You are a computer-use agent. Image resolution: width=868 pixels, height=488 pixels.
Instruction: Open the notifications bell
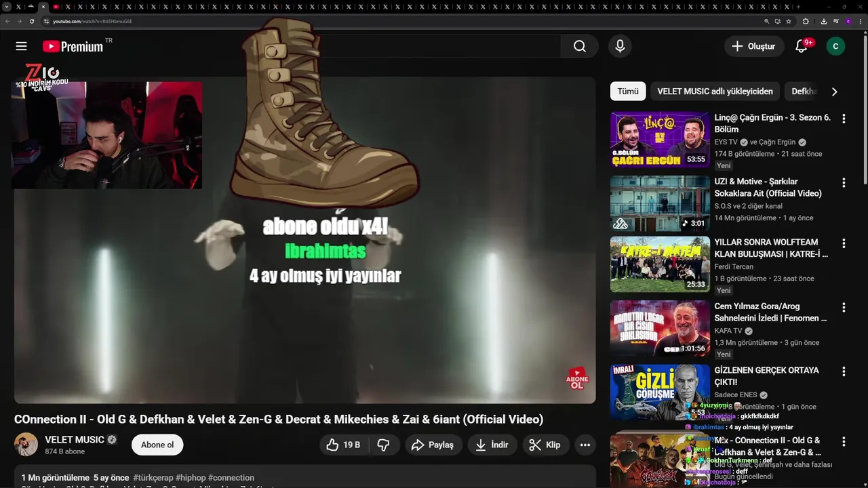(x=802, y=46)
